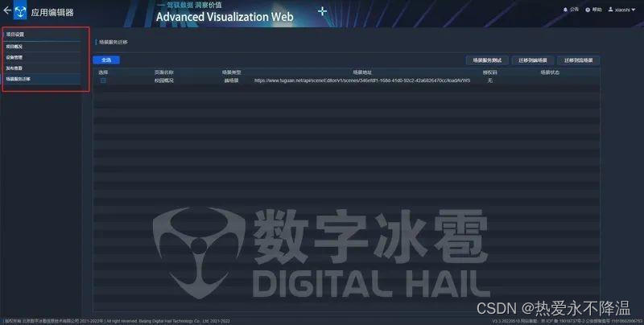Click the 迁移到流场景 button
Image resolution: width=644 pixels, height=325 pixels.
[578, 60]
